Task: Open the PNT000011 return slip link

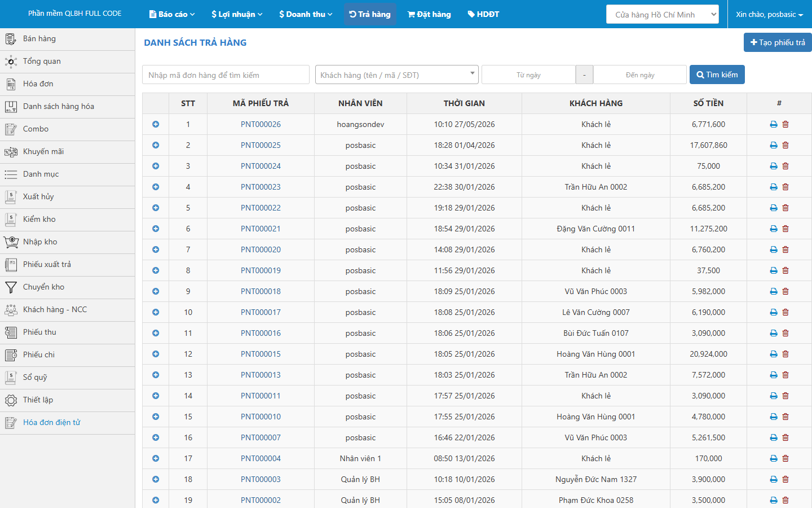Action: 261,396
